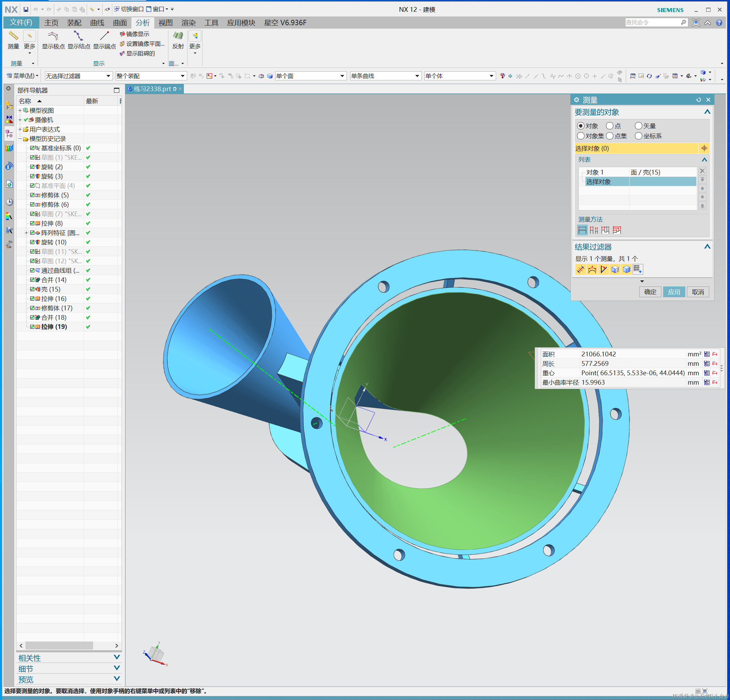Image resolution: width=730 pixels, height=700 pixels.
Task: Select the 点集 radio button
Action: click(x=610, y=136)
